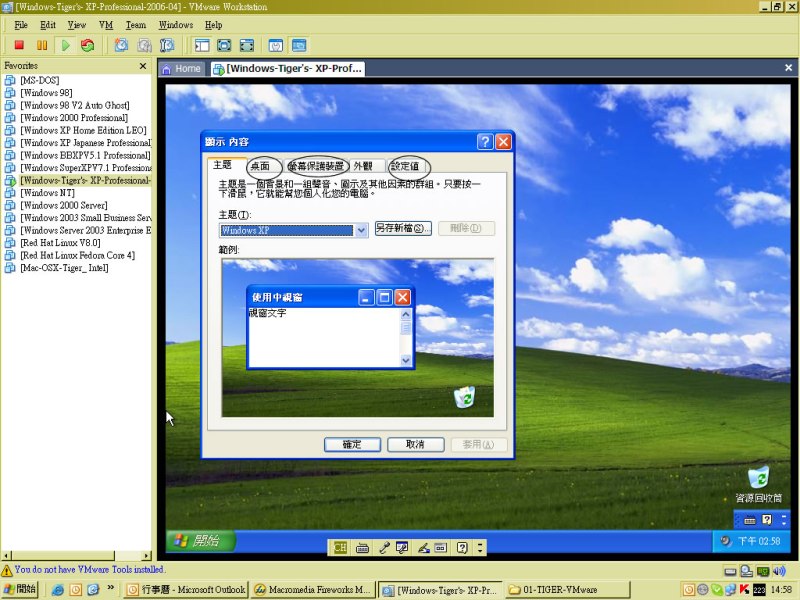The width and height of the screenshot is (800, 600).
Task: Open the View menu
Action: click(77, 24)
